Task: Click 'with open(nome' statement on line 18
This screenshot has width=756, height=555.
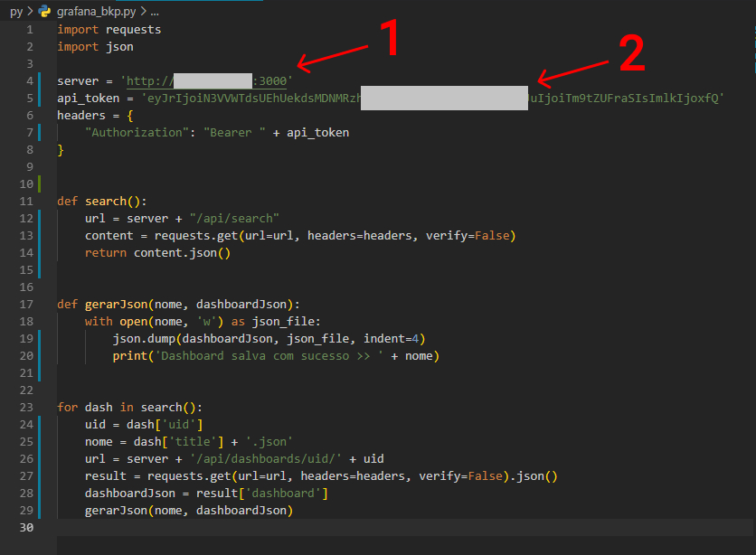Action: (134, 322)
